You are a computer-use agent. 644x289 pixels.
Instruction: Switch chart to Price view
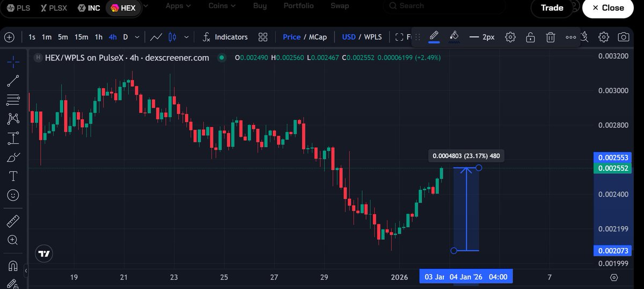[x=291, y=37]
